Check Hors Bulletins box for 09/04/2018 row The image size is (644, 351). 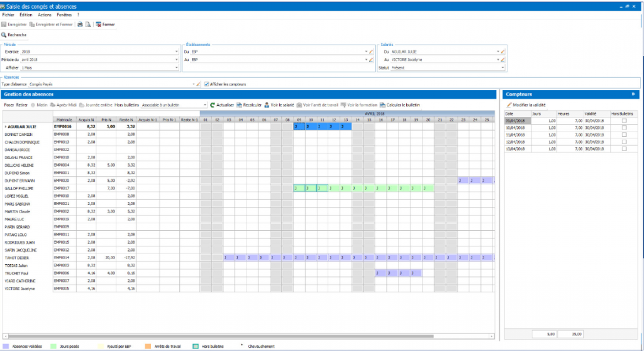pyautogui.click(x=625, y=121)
